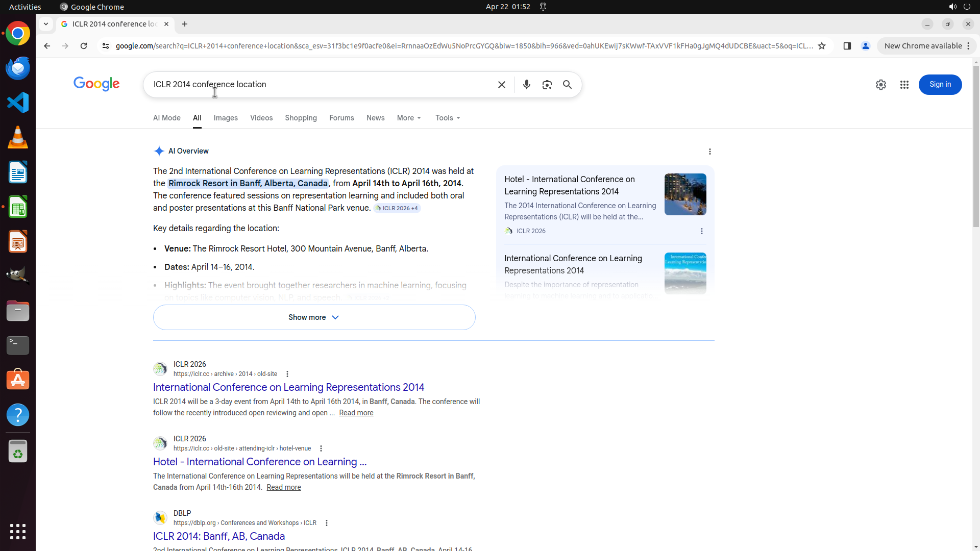Reload the page using the refresh icon

tap(84, 46)
